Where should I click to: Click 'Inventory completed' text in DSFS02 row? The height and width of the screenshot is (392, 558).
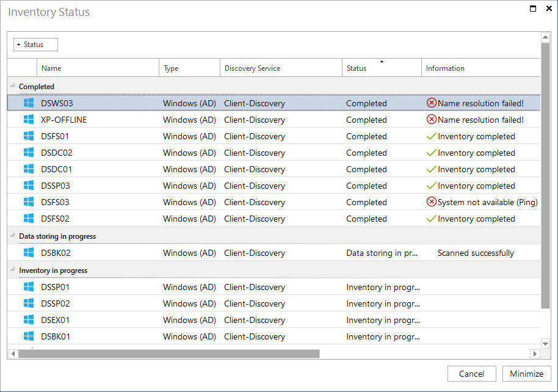(x=476, y=219)
